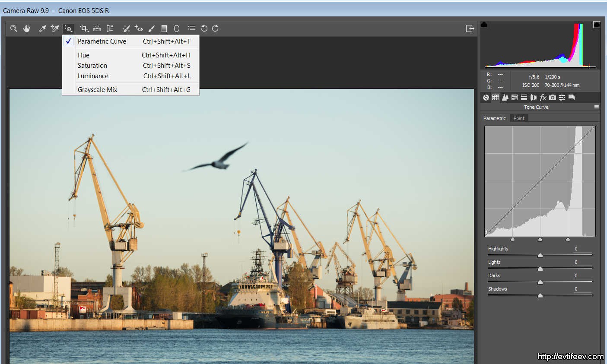Screen dimensions: 607x364
Task: Open the Effects fx panel
Action: coord(543,98)
